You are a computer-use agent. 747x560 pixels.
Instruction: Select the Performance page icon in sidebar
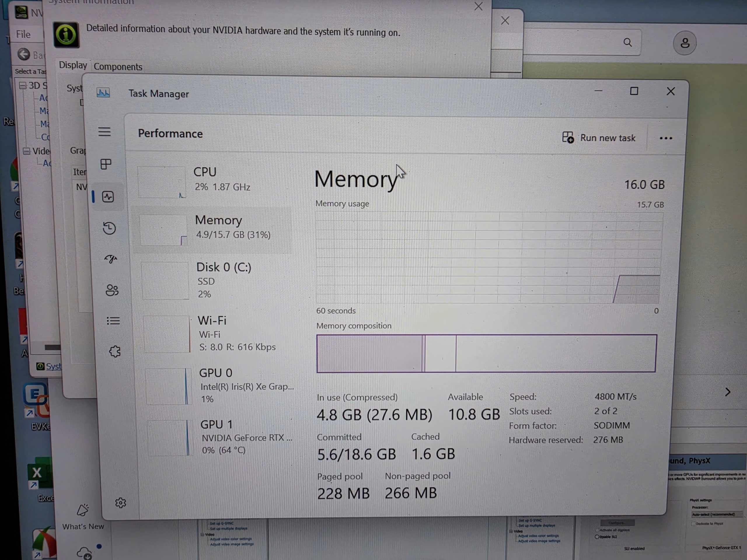(x=108, y=197)
